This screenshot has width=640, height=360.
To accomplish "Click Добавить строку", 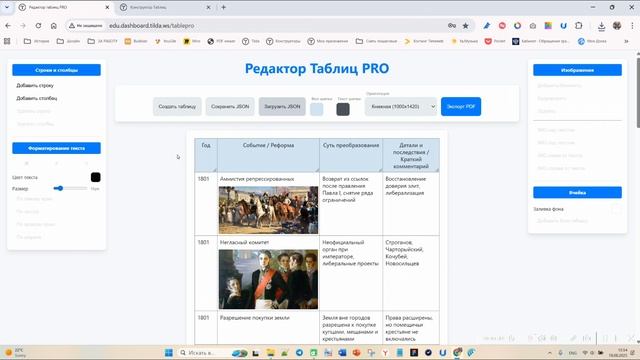I will [35, 86].
